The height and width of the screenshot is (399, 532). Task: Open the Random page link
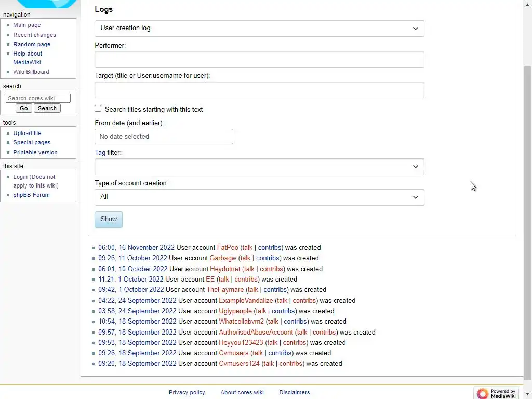pyautogui.click(x=32, y=44)
